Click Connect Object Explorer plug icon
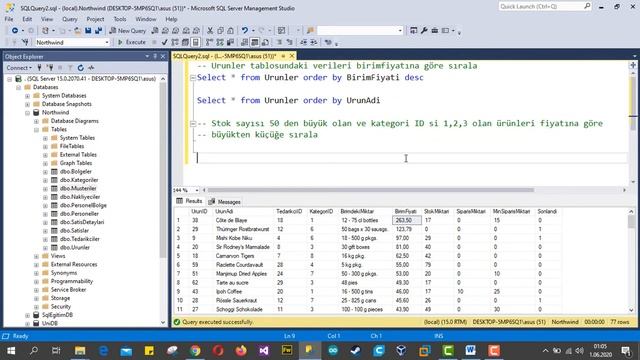Viewport: 640px width, 360px height. 39,68
